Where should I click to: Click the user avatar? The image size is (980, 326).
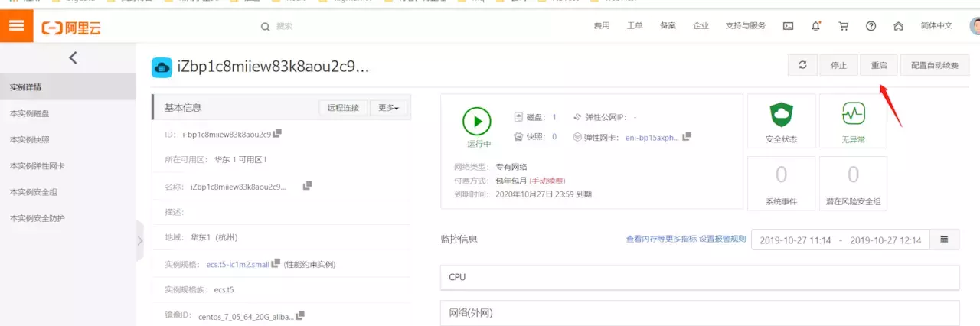(975, 26)
